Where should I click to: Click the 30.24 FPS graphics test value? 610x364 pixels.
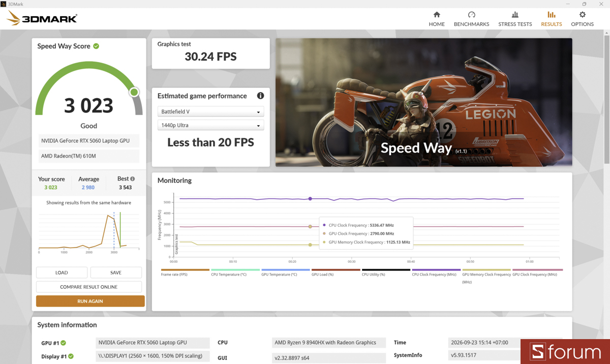click(x=210, y=57)
